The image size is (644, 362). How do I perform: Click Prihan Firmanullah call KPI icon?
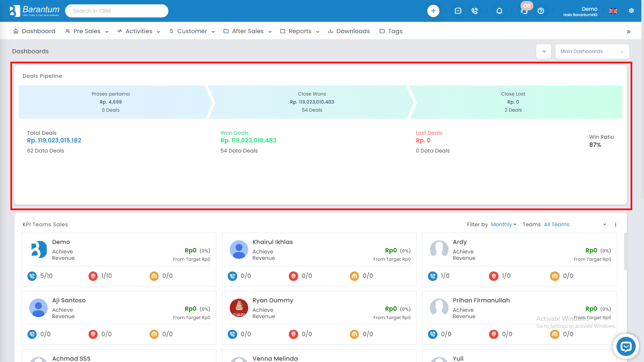433,334
